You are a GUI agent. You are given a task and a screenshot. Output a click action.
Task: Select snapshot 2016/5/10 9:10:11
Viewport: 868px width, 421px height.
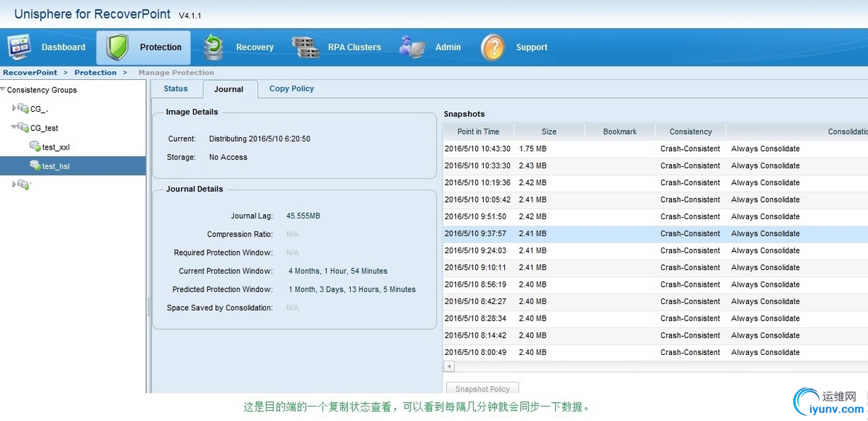[x=655, y=267]
